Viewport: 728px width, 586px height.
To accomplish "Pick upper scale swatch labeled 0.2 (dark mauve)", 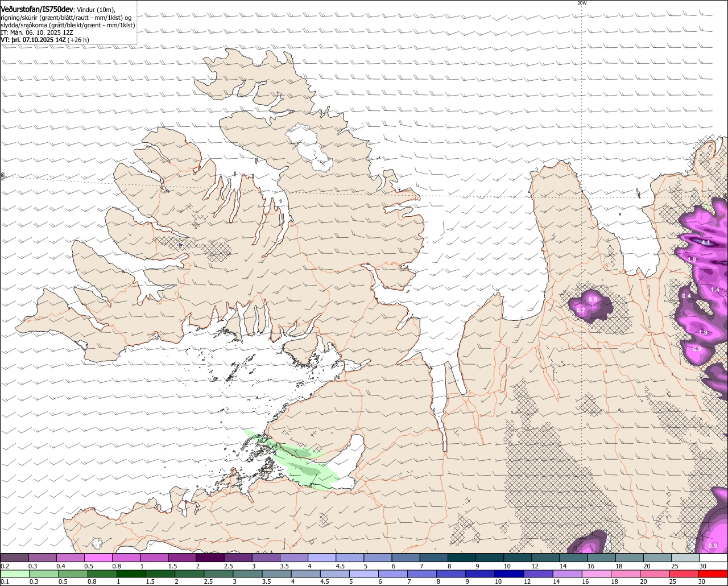I will [x=14, y=558].
